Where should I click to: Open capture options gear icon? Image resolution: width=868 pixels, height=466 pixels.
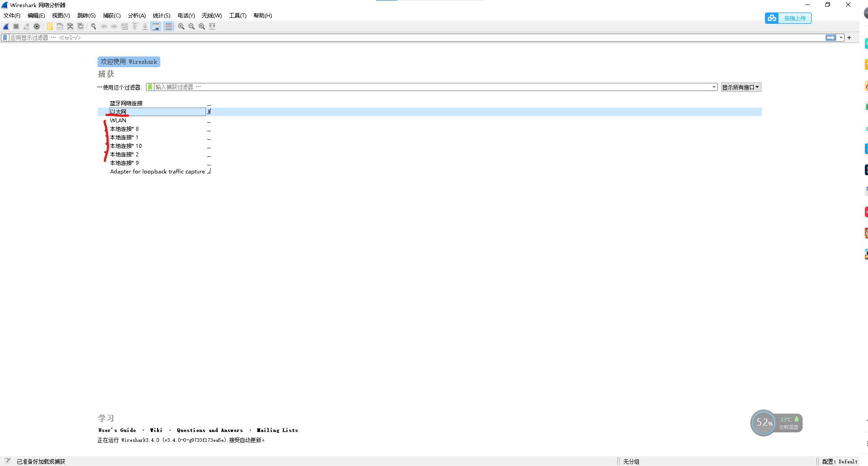point(37,26)
